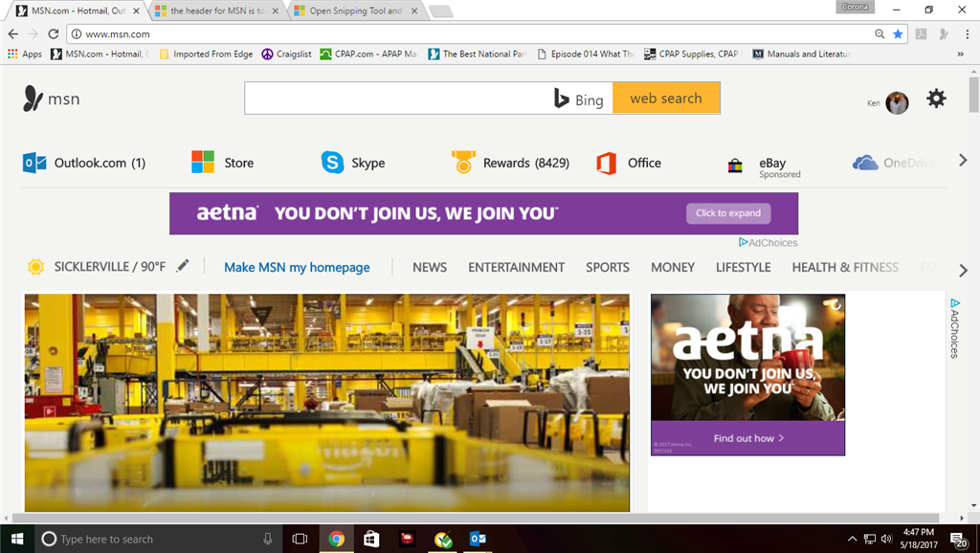Expand additional news categories arrow
Image resolution: width=980 pixels, height=553 pixels.
click(963, 271)
